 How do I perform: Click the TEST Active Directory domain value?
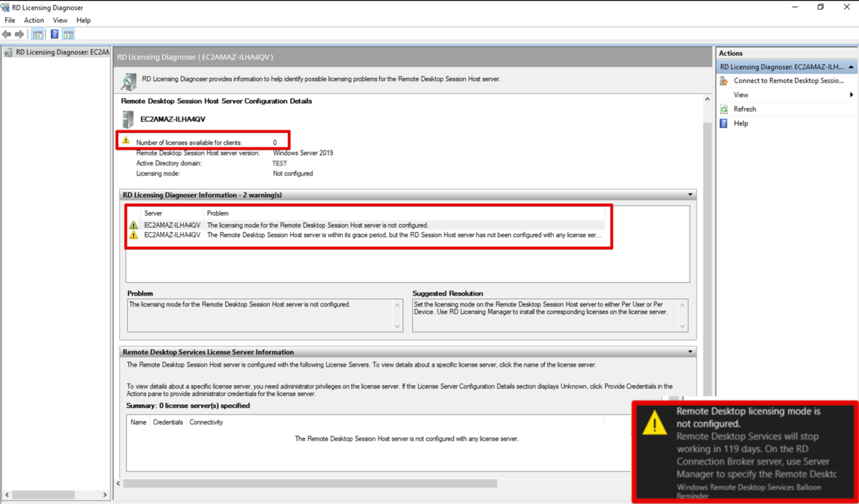pyautogui.click(x=279, y=163)
